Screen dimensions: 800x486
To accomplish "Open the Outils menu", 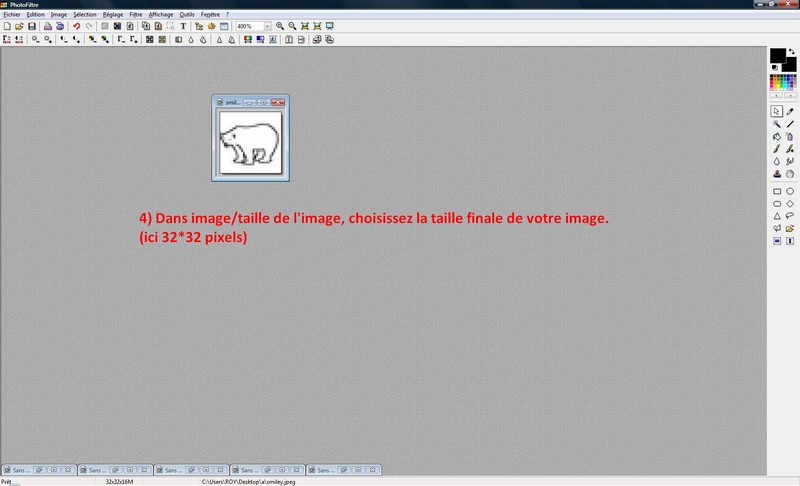I will (187, 15).
